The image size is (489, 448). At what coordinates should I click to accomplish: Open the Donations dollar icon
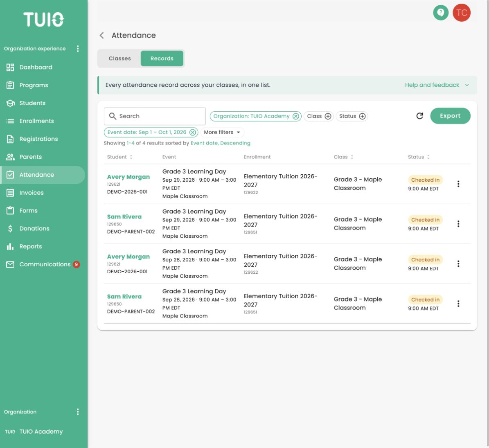(x=10, y=229)
